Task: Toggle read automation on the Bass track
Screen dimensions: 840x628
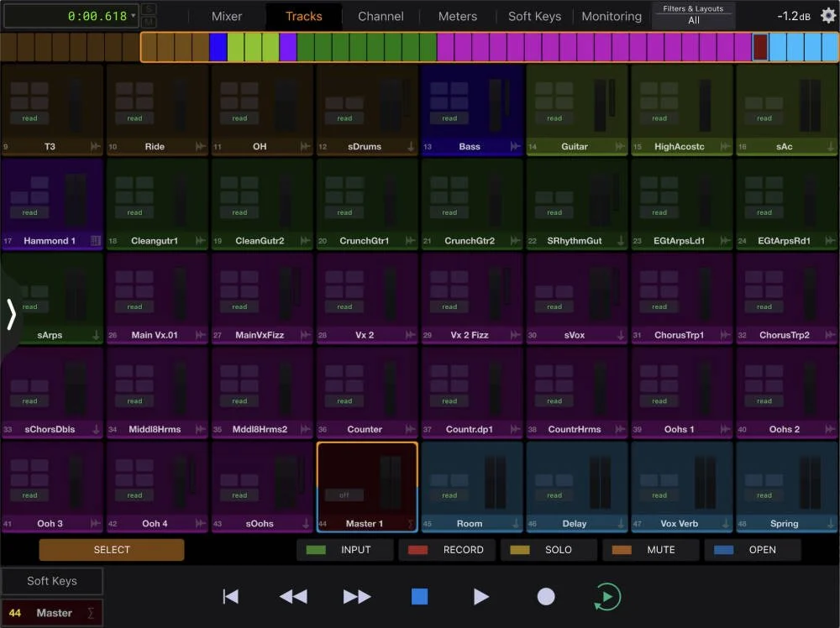Action: coord(449,118)
